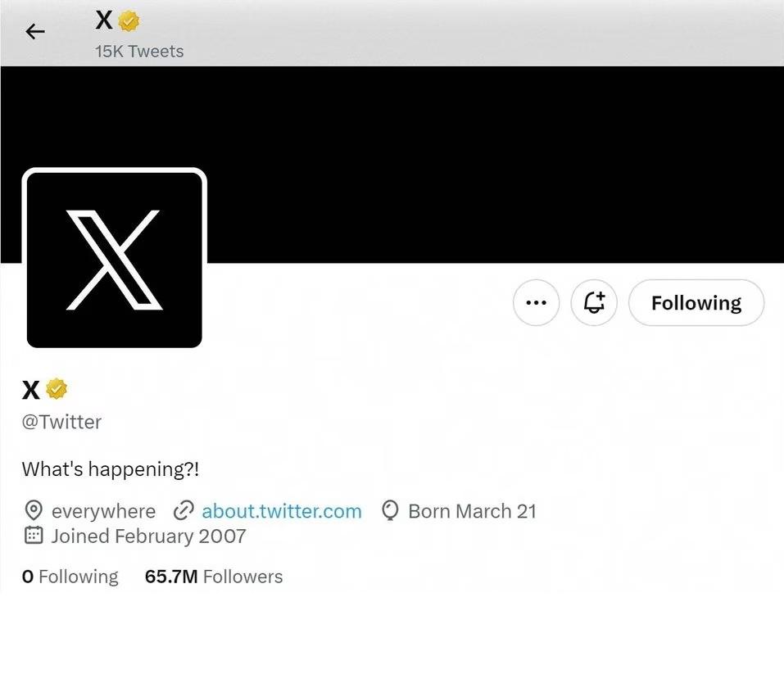Click the Joined February 2007 text
This screenshot has height=697, width=784.
148,536
